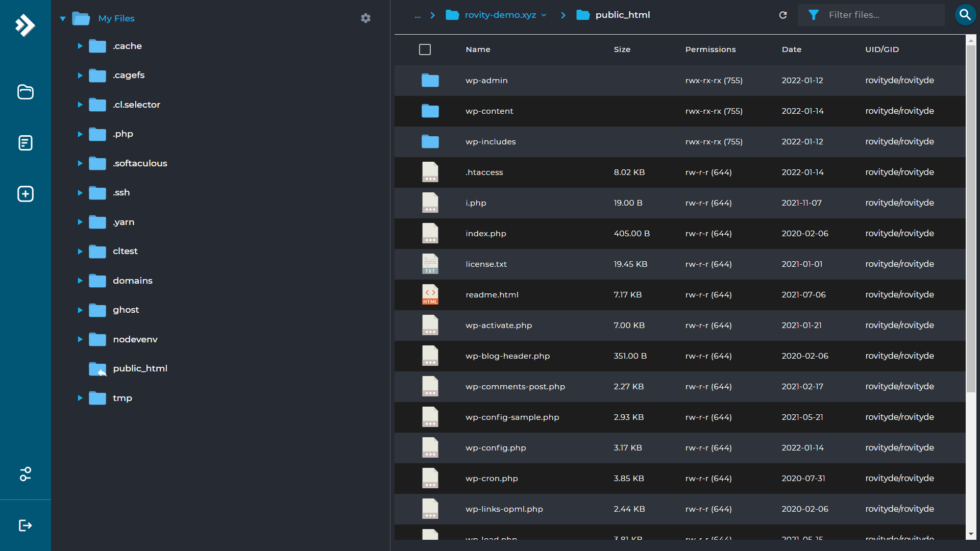This screenshot has width=980, height=551.
Task: Expand the .php folder
Action: pyautogui.click(x=80, y=134)
